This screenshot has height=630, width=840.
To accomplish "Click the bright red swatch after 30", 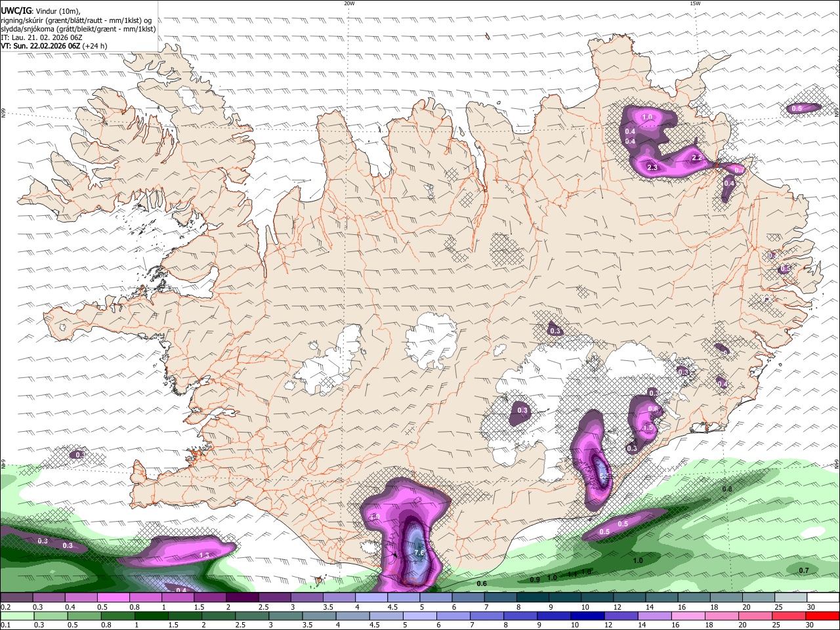I will click(822, 616).
